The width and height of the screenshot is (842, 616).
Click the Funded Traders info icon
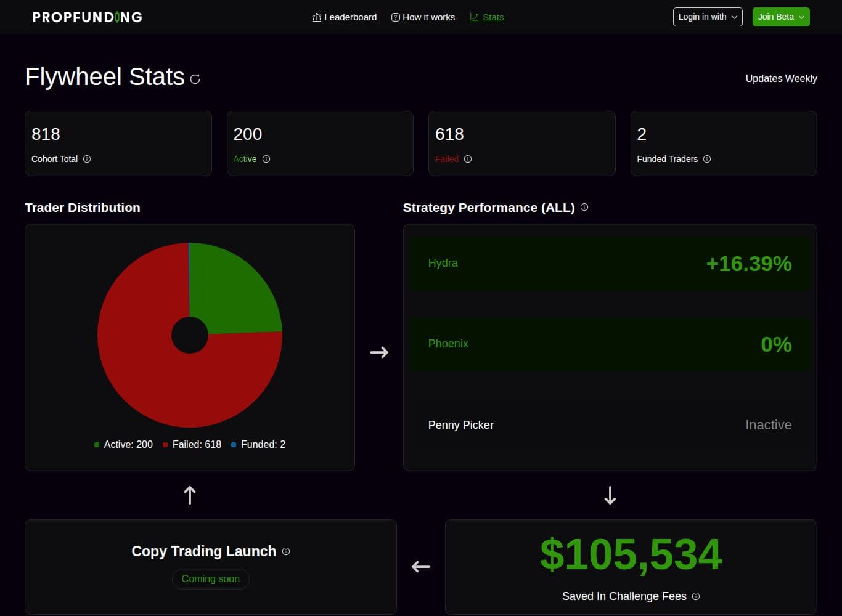tap(707, 159)
